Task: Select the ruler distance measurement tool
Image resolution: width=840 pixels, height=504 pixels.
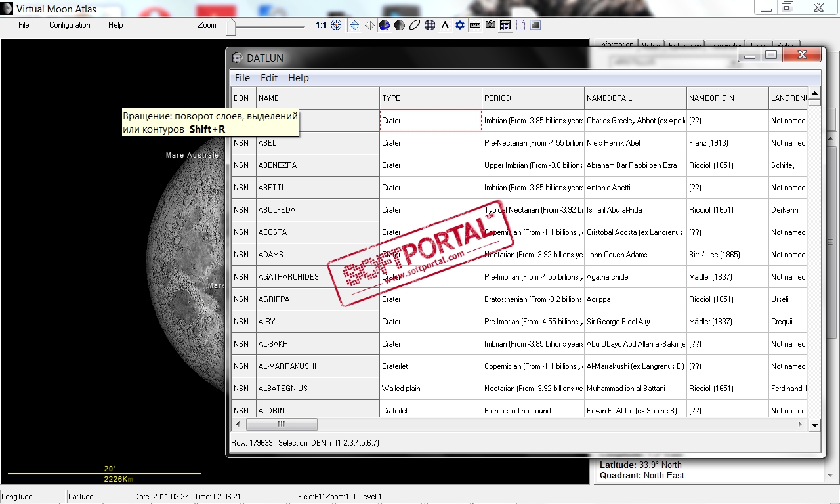Action: pos(475,26)
